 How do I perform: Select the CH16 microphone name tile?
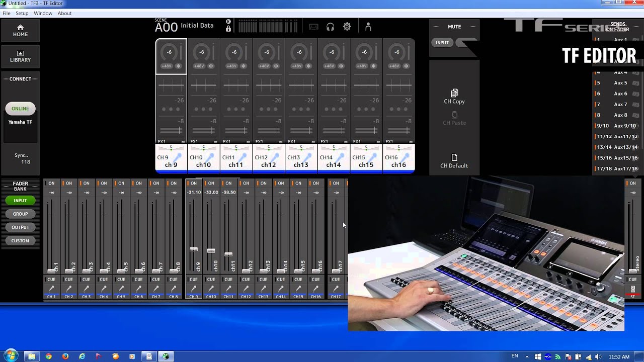pyautogui.click(x=398, y=157)
